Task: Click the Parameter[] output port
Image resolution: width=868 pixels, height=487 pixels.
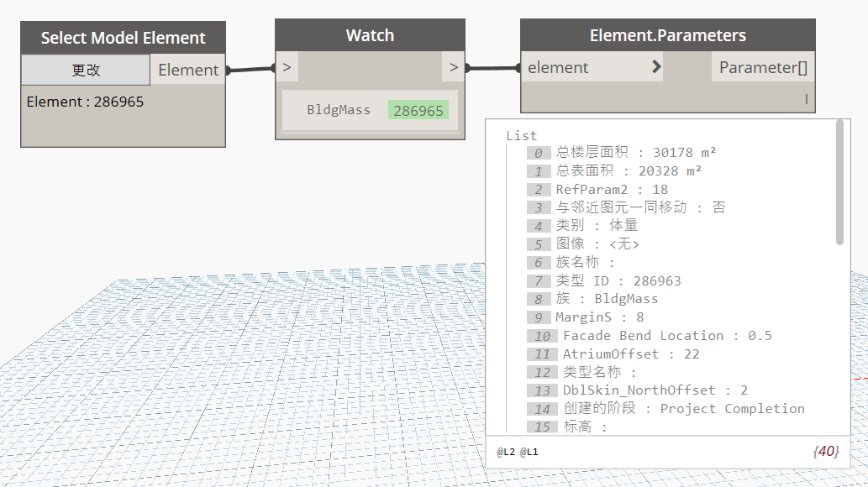Action: coord(763,67)
